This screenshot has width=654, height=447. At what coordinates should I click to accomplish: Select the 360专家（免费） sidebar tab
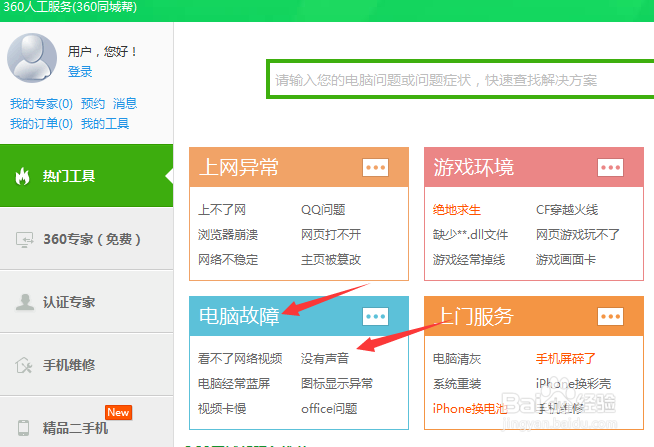(x=86, y=239)
